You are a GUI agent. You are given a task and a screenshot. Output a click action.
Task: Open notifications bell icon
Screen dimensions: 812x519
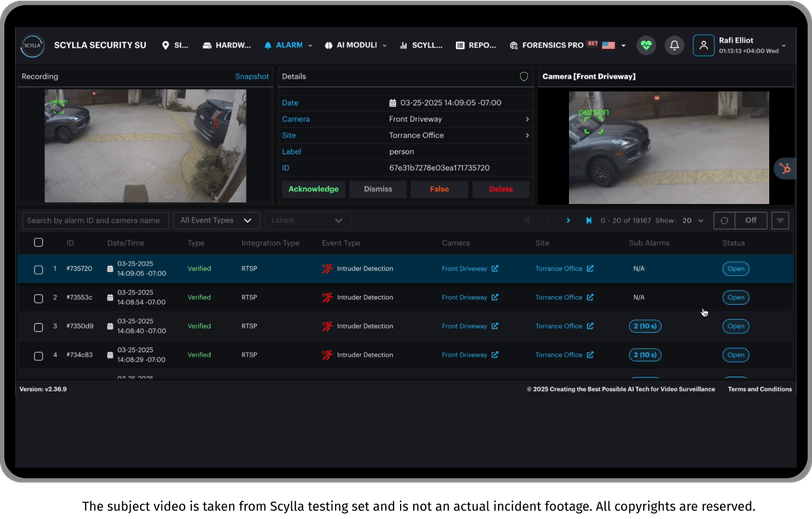pos(674,46)
